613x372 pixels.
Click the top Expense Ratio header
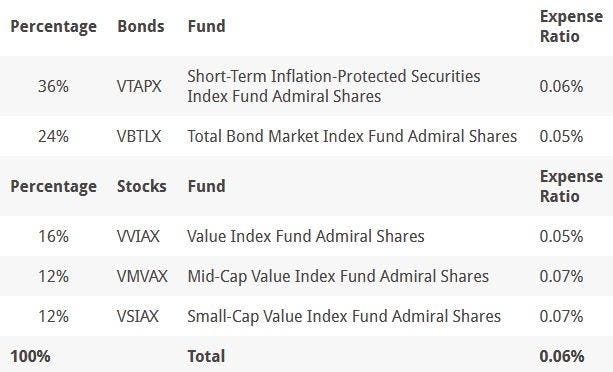pos(571,26)
